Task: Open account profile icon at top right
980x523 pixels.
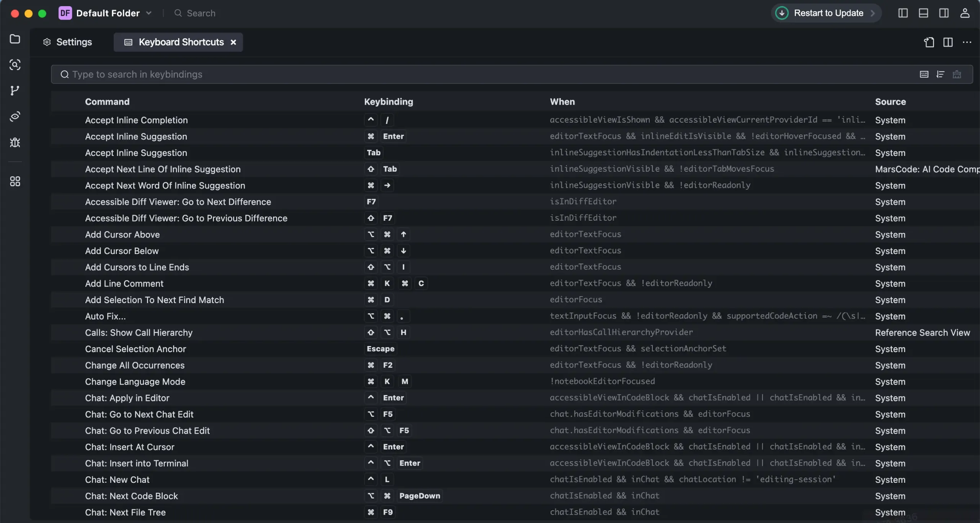Action: pyautogui.click(x=965, y=13)
